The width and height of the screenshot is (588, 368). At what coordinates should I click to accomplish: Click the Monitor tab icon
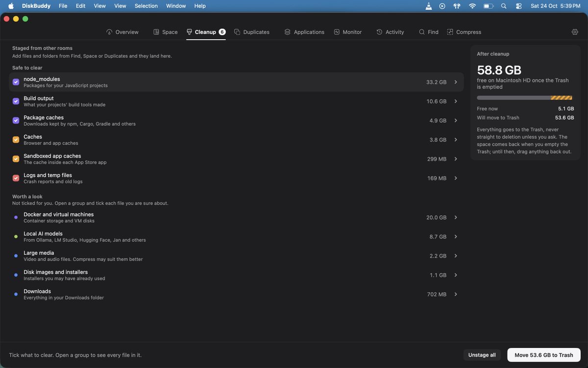click(337, 32)
